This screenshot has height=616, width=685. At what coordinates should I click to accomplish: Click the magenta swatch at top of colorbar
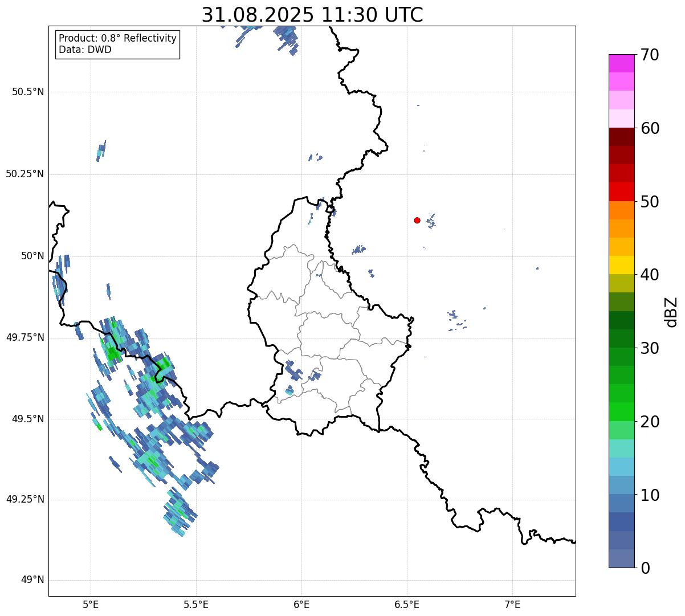click(x=622, y=63)
